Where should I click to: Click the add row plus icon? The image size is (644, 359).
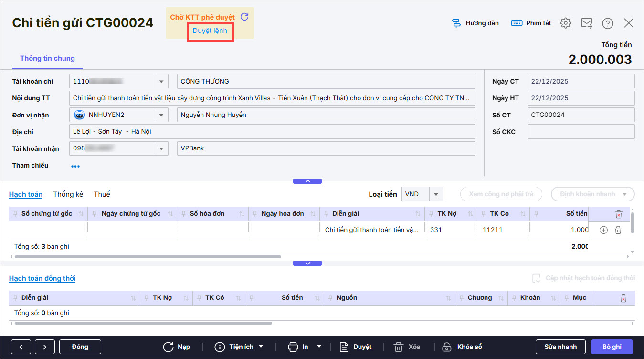[x=603, y=230]
